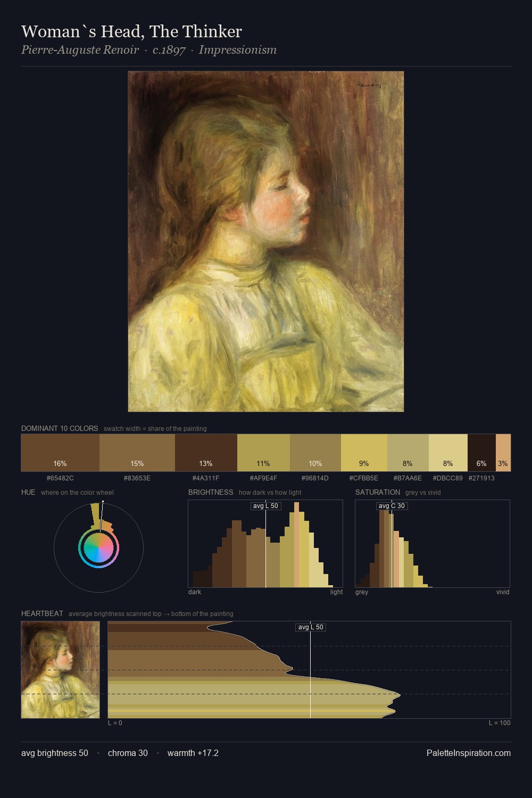532x798 pixels.
Task: Click 'avg brightness 50' in the footer
Action: coord(55,753)
